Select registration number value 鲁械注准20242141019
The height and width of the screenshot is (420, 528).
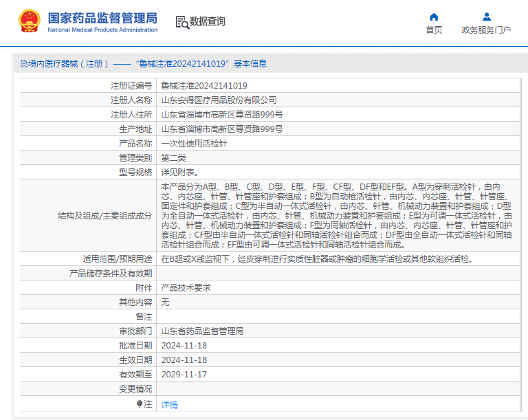[204, 86]
